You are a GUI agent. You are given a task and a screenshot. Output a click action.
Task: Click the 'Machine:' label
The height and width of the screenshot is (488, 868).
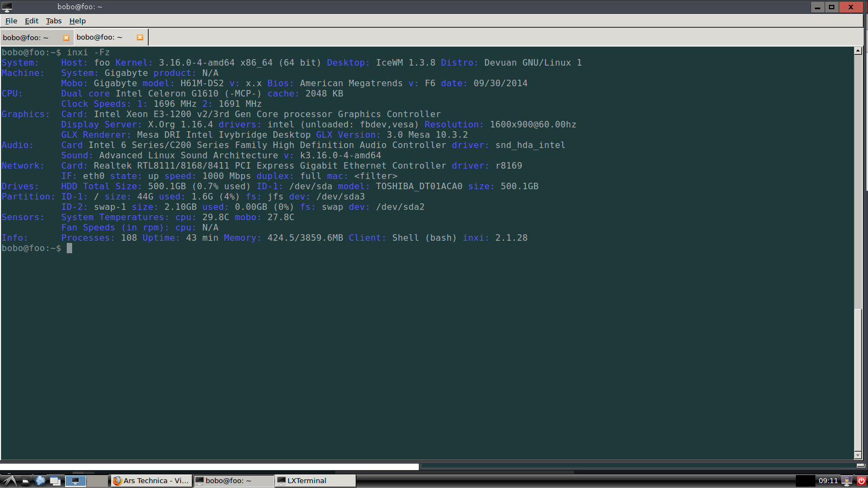pyautogui.click(x=23, y=73)
